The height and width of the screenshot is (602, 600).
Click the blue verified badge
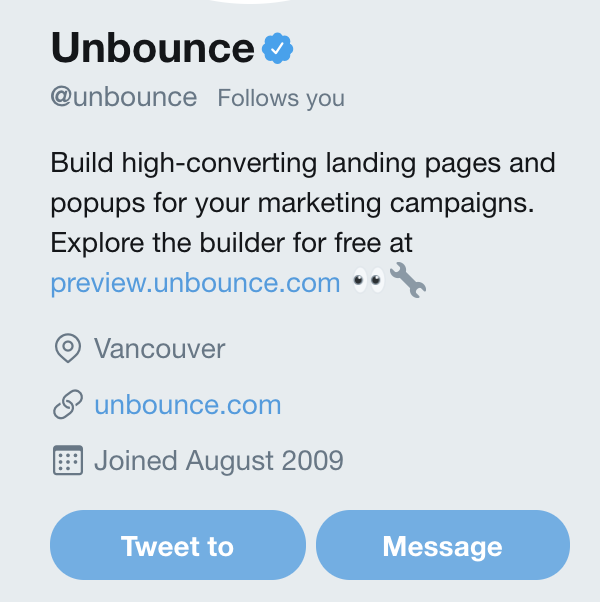(x=277, y=47)
